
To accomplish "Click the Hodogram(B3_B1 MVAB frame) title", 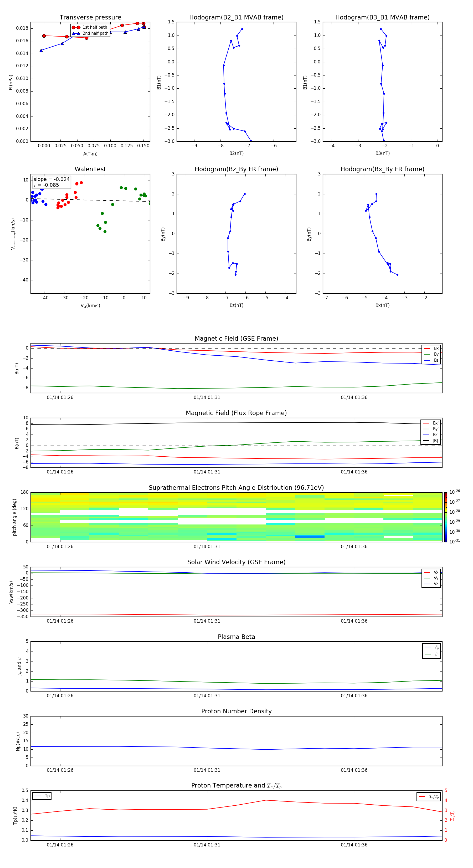I will (x=382, y=18).
